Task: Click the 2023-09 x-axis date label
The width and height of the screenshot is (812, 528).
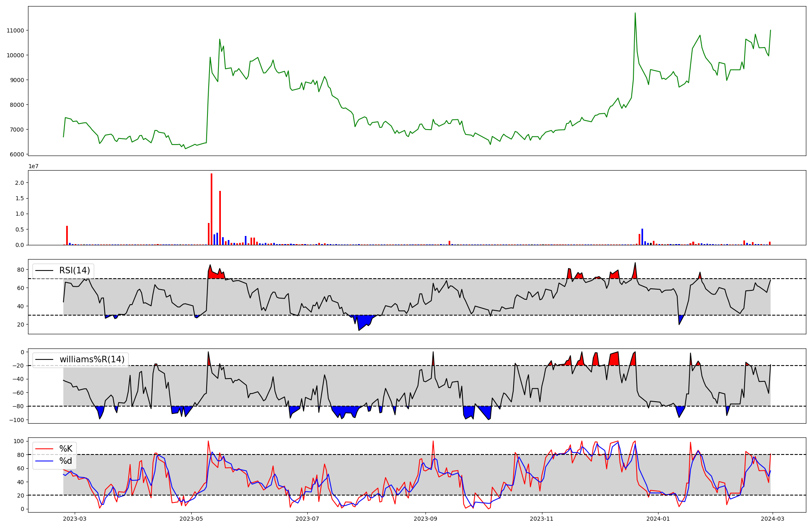Action: click(425, 519)
